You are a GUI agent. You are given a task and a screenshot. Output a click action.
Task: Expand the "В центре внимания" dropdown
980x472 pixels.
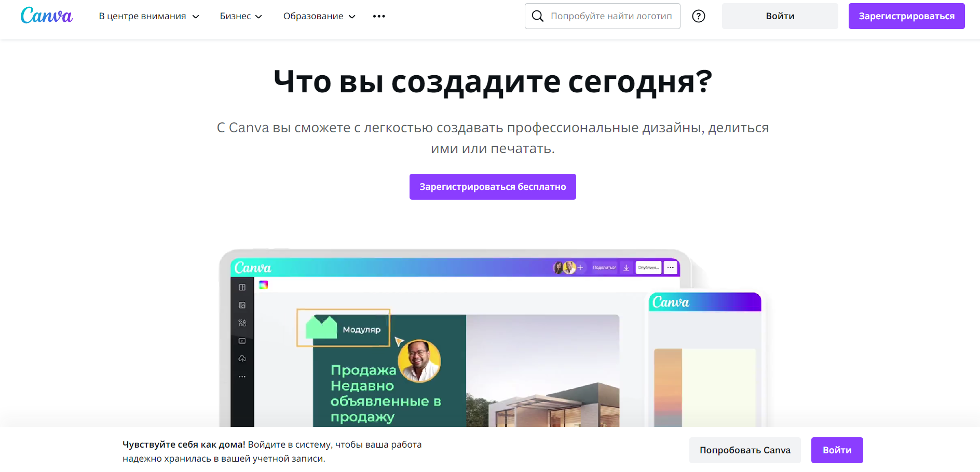(x=149, y=16)
